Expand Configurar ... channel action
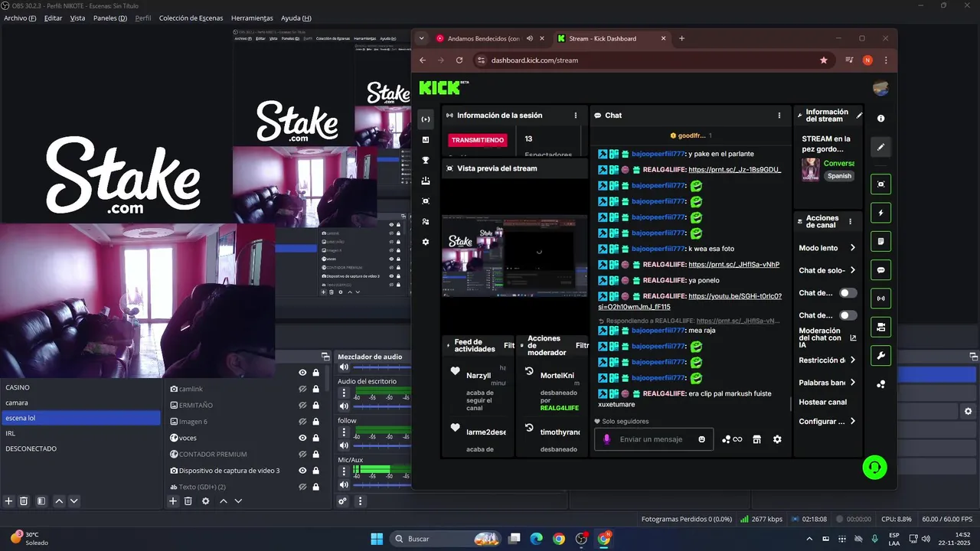Viewport: 980px width, 551px height. [x=852, y=422]
